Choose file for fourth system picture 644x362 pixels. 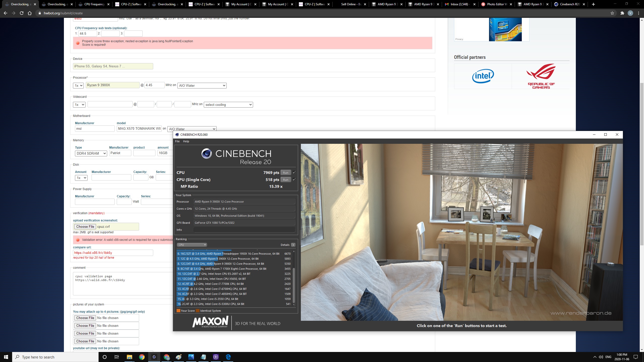point(85,341)
